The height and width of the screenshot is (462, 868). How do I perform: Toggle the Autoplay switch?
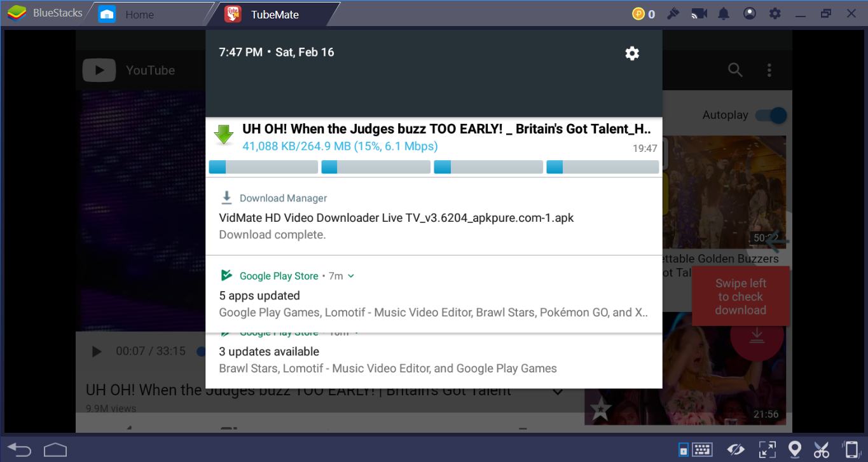[771, 116]
